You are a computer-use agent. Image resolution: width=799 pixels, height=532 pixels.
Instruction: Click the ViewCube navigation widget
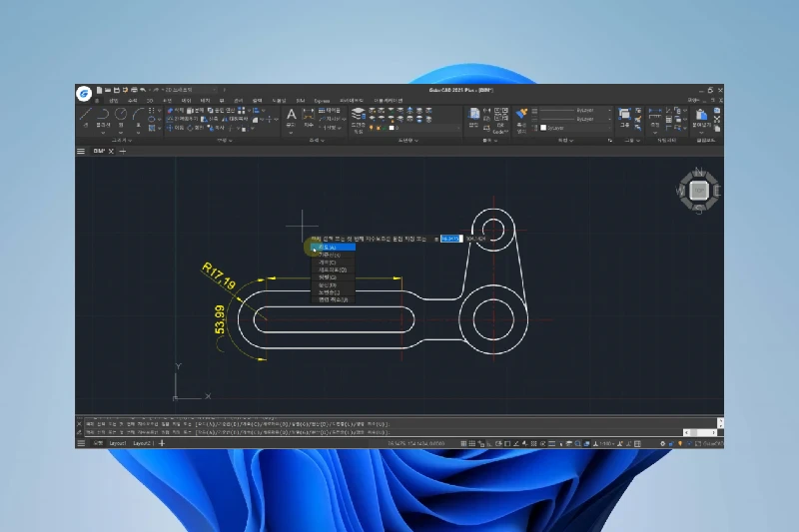[x=699, y=188]
